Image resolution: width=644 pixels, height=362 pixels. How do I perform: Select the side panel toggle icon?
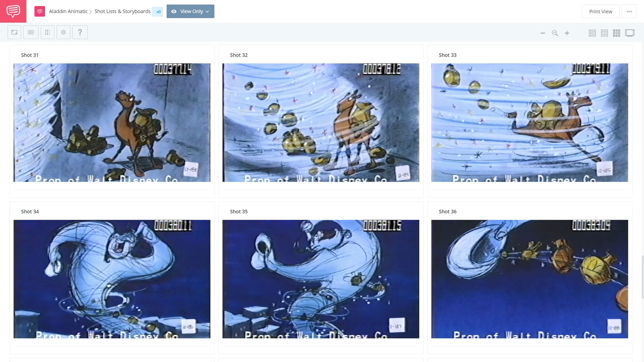click(47, 32)
